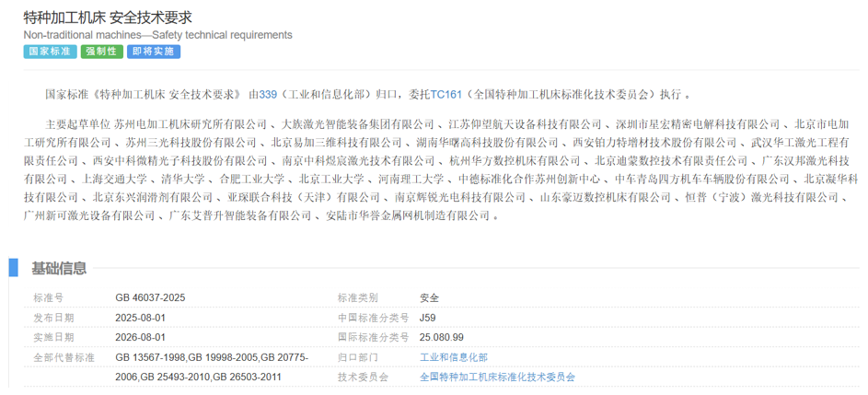868x395 pixels.
Task: Select the 25.080.99 ICS value
Action: [442, 337]
